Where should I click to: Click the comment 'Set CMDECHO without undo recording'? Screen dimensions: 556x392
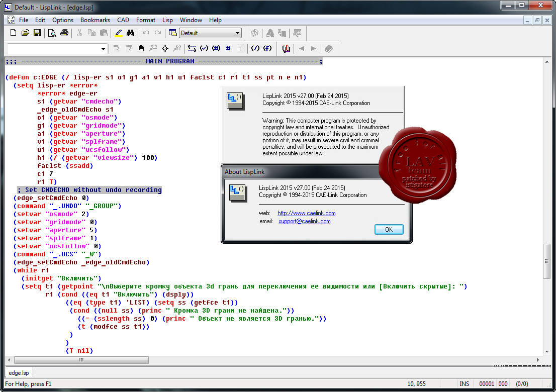(x=89, y=190)
